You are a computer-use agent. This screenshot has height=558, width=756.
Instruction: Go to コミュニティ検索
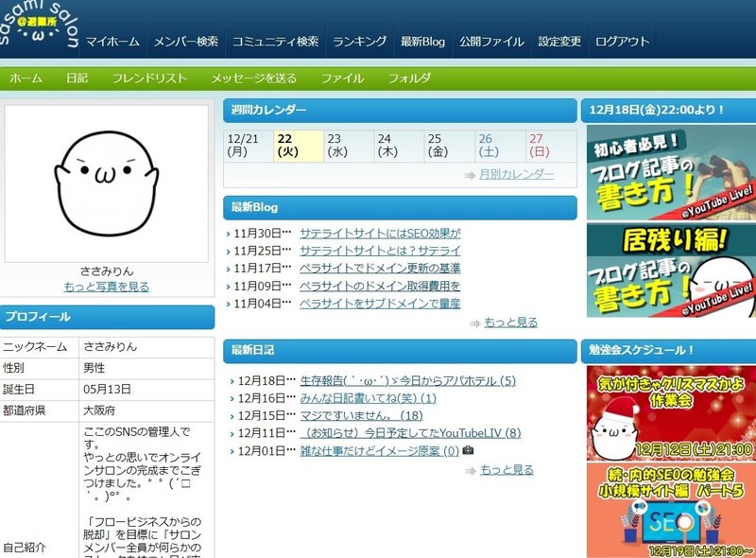275,42
